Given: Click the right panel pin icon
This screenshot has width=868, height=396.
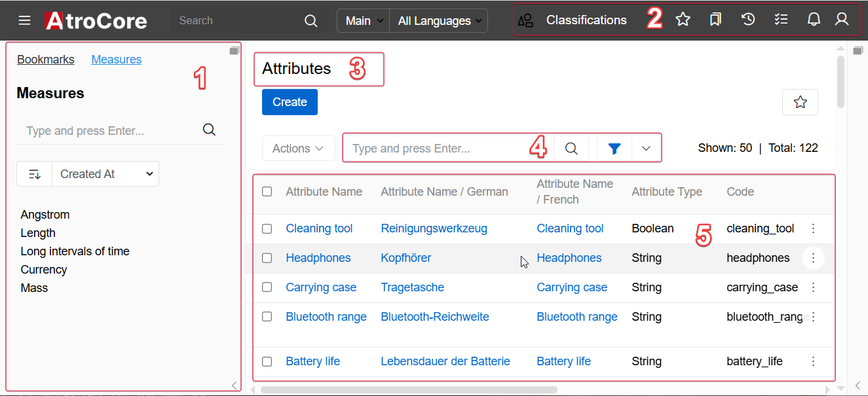Looking at the screenshot, I should click(x=858, y=50).
